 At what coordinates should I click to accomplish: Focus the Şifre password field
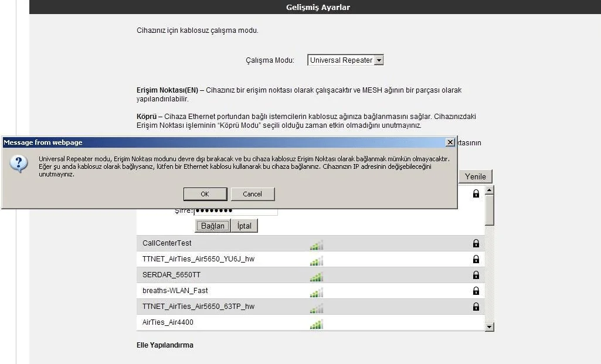coord(235,212)
